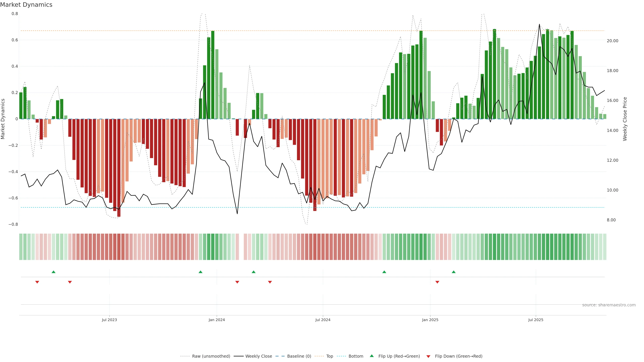Image resolution: width=644 pixels, height=362 pixels.
Task: Click the Weekly Close Price axis title
Action: tap(625, 119)
